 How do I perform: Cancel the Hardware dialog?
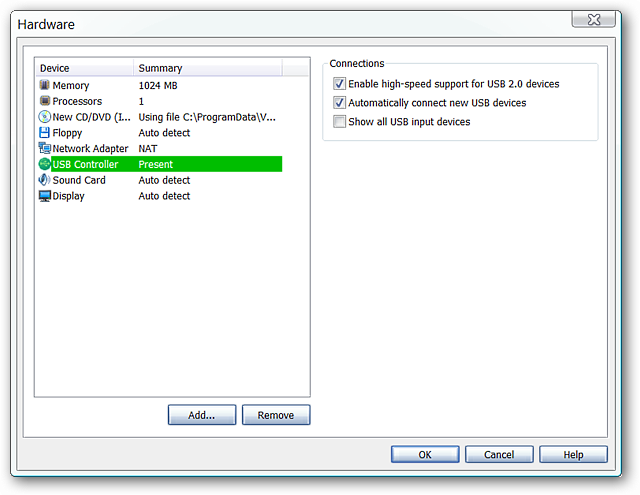499,454
